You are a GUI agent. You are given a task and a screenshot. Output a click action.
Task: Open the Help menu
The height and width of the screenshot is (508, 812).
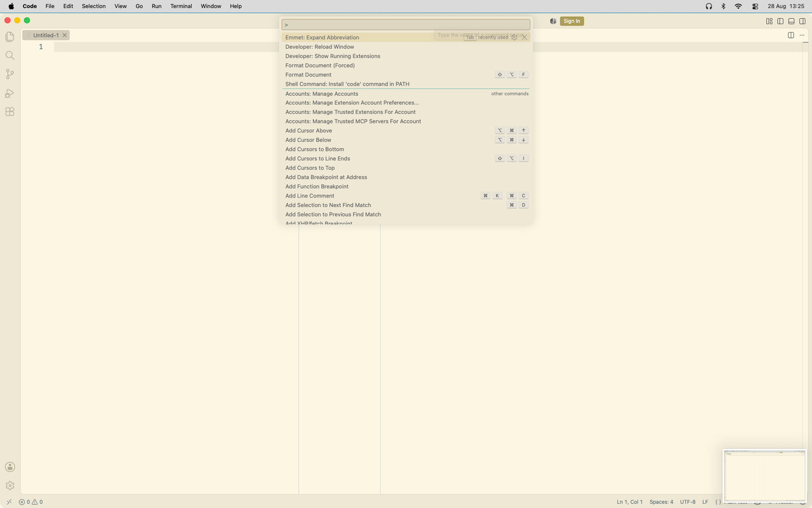[236, 6]
